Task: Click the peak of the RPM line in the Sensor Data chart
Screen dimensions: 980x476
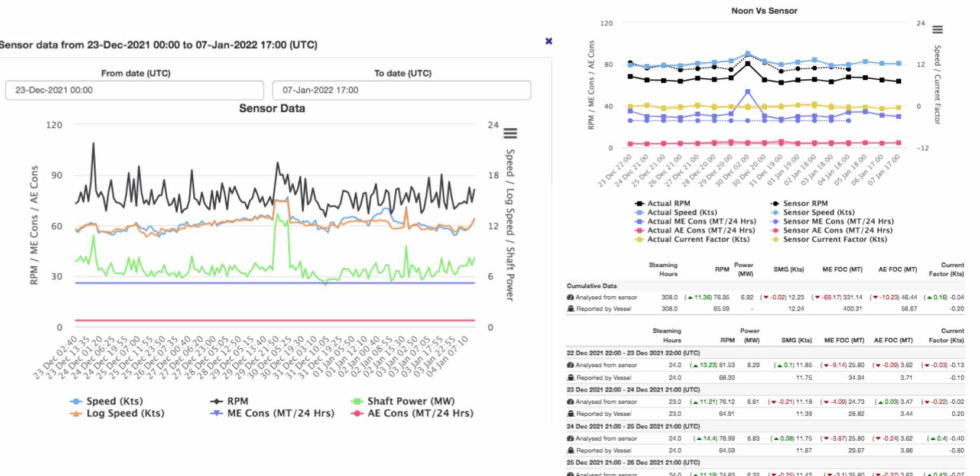Action: tap(93, 143)
